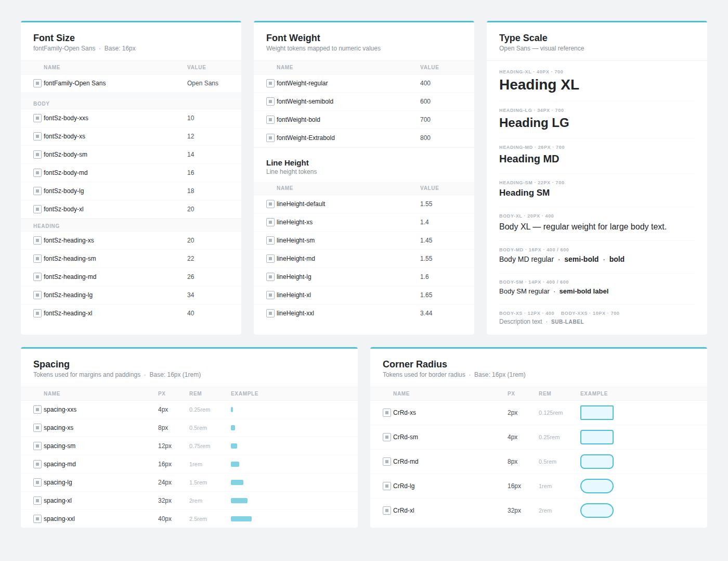Click the icon next to fontSz-body-xxs
The image size is (728, 561).
click(37, 118)
